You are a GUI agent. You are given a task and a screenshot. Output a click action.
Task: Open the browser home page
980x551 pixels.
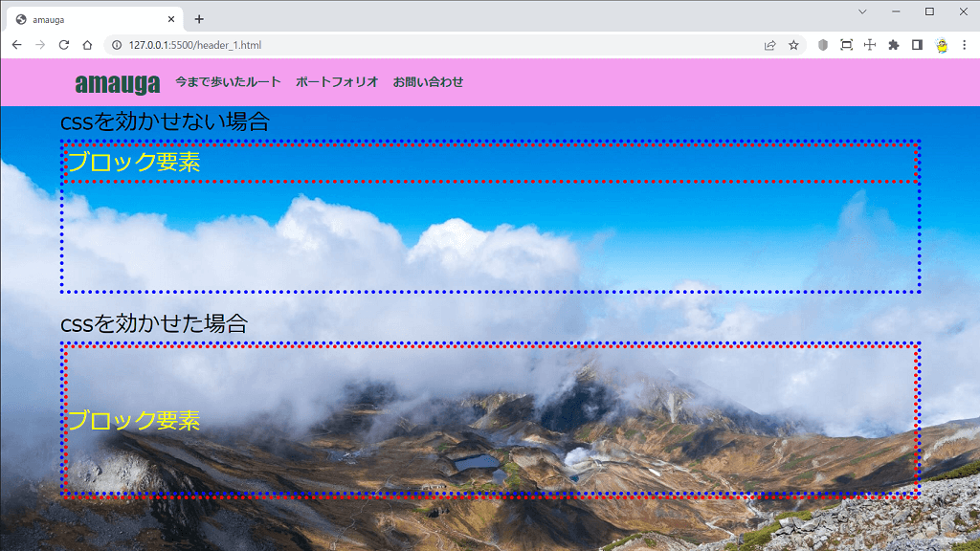[87, 45]
